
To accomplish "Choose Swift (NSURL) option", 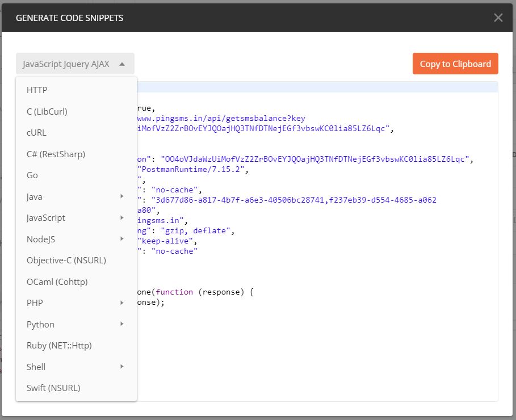I will [76, 388].
